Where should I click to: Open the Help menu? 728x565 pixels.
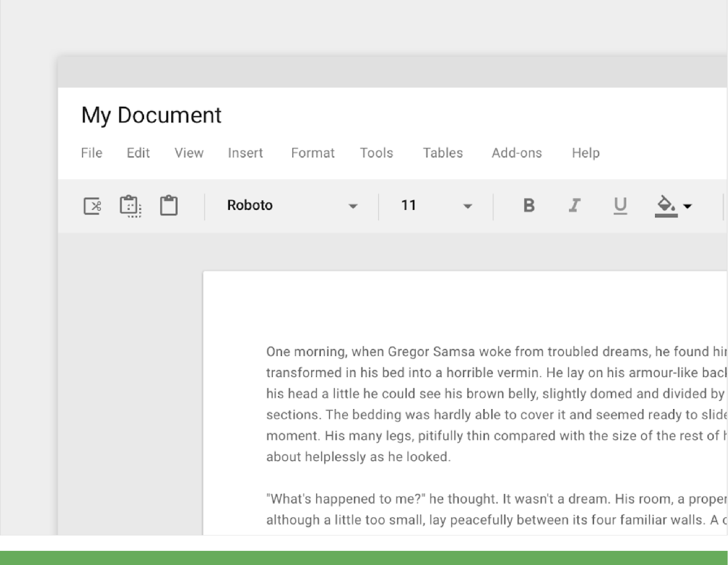pyautogui.click(x=586, y=153)
